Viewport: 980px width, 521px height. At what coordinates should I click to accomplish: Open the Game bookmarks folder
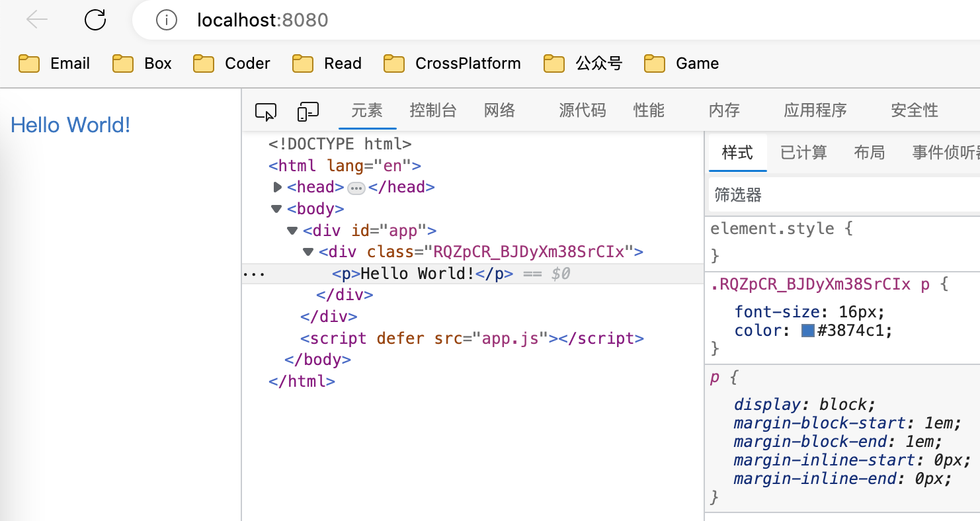pos(681,63)
